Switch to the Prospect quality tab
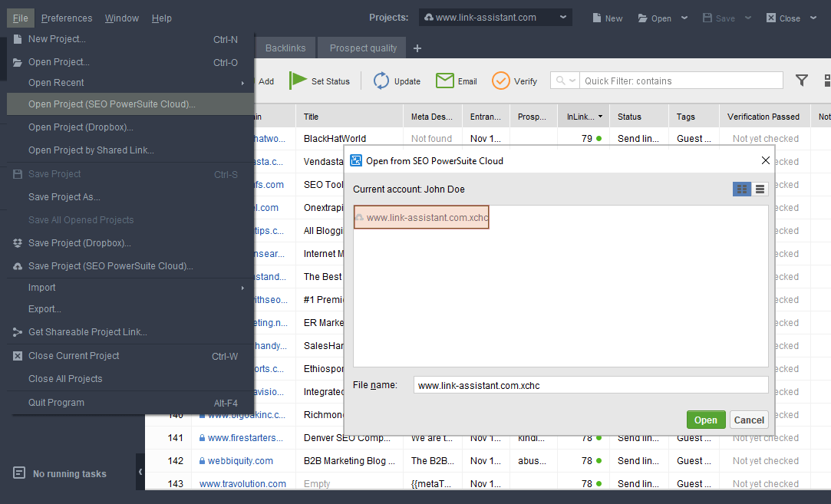The width and height of the screenshot is (831, 504). [x=363, y=48]
